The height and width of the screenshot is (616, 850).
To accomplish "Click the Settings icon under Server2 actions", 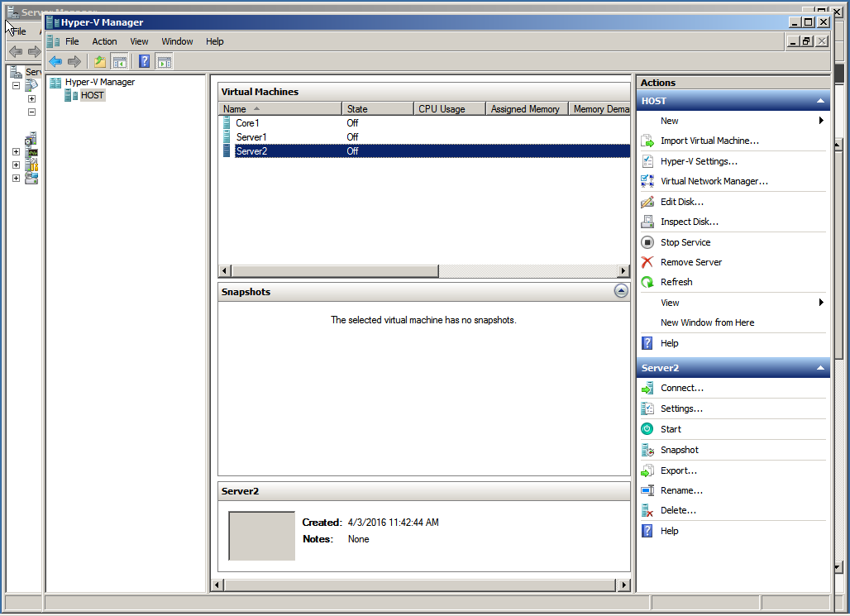I will [647, 408].
